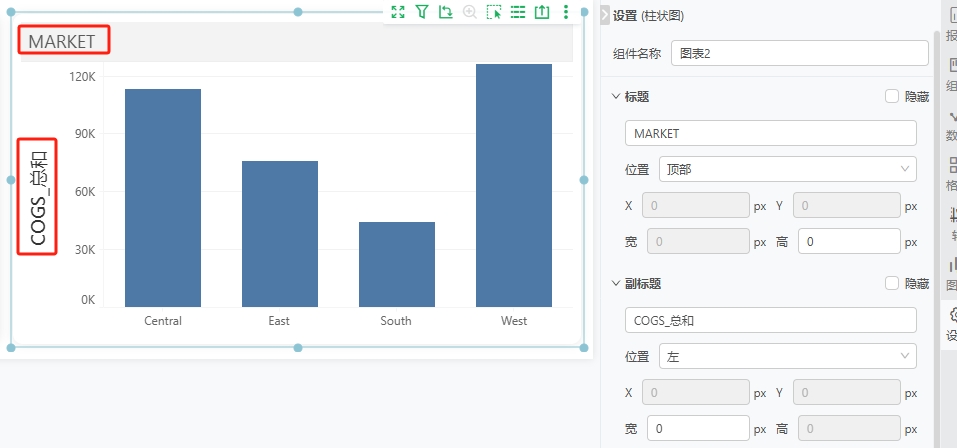
Task: Open the three-dot more options menu
Action: click(x=566, y=12)
